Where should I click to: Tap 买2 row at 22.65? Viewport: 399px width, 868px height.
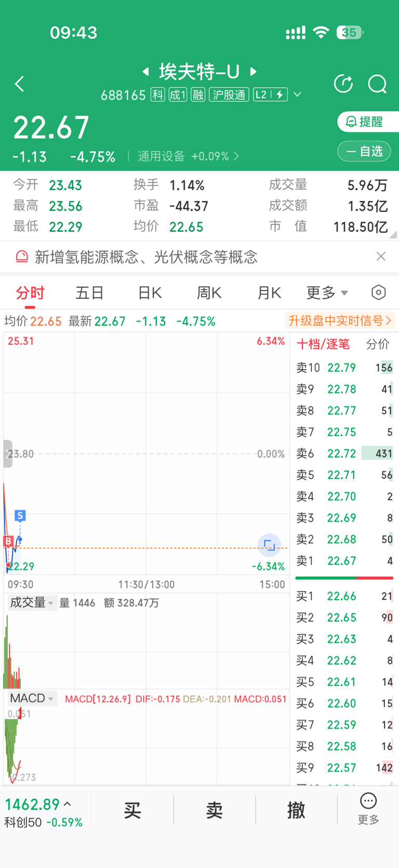(x=344, y=617)
